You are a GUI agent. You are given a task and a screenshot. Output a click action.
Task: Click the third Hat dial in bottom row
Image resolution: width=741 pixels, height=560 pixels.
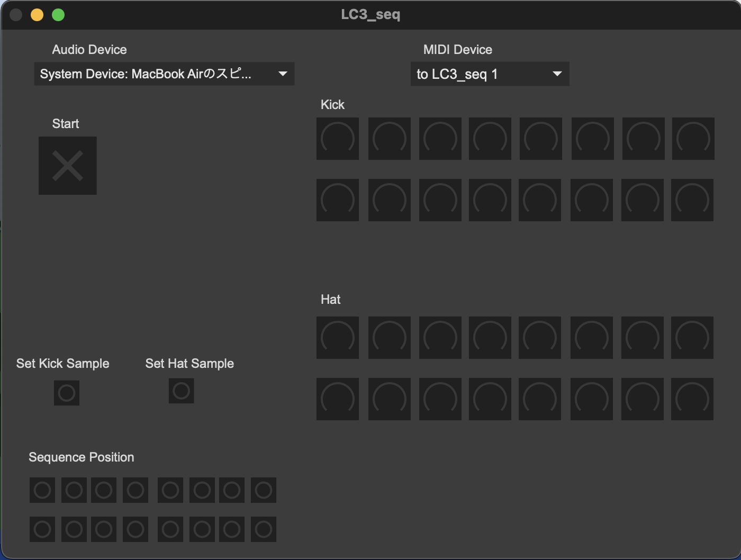[440, 399]
